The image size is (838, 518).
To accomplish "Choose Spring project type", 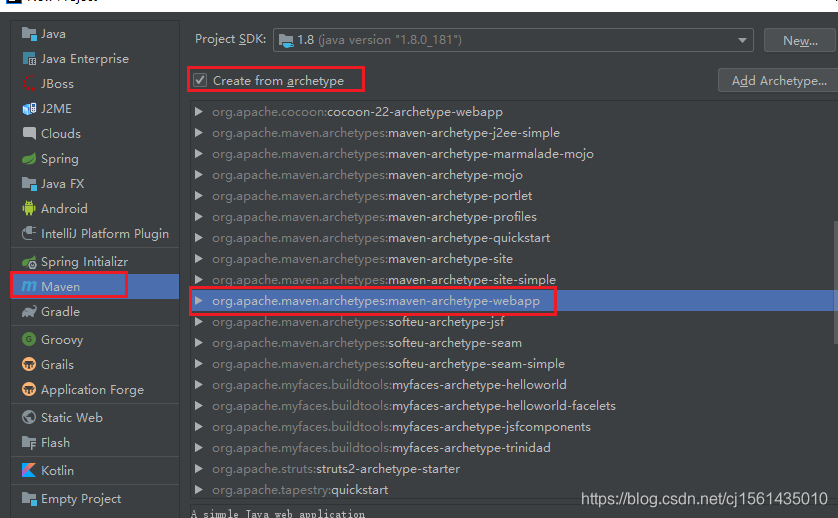I will click(x=95, y=159).
